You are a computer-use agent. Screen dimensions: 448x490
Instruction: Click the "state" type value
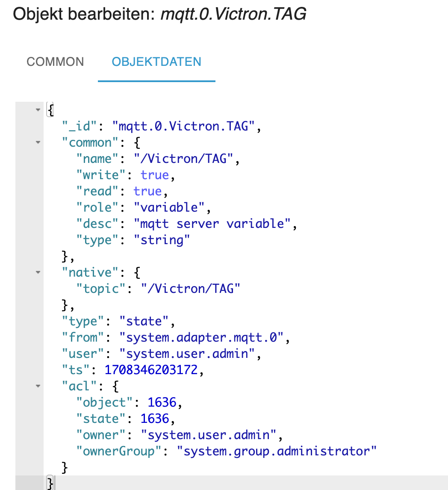tap(144, 321)
